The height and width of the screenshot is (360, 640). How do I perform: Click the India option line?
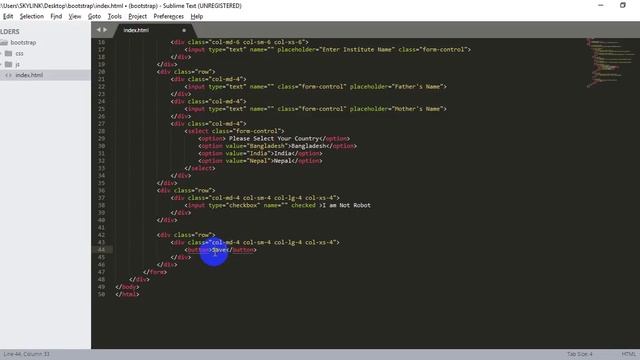260,153
